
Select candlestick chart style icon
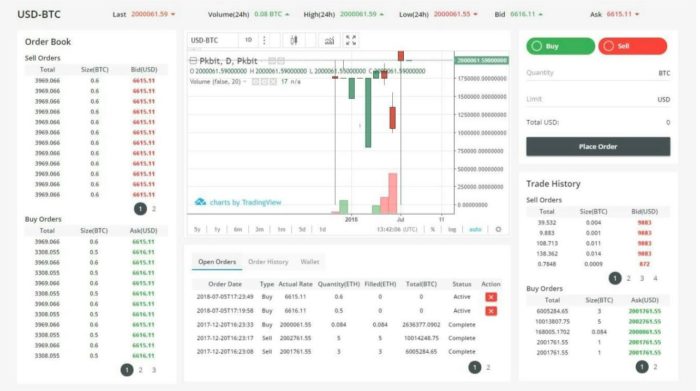[294, 41]
